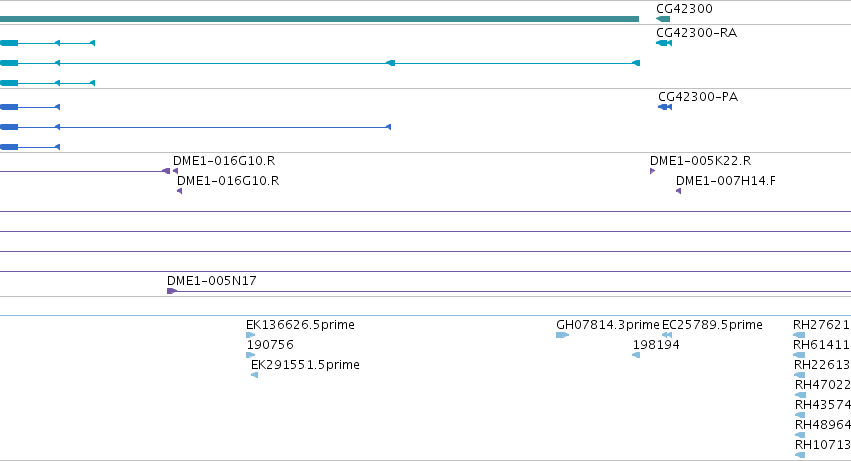
Task: Click the DME1-005N17 feature arrow
Action: [x=172, y=291]
